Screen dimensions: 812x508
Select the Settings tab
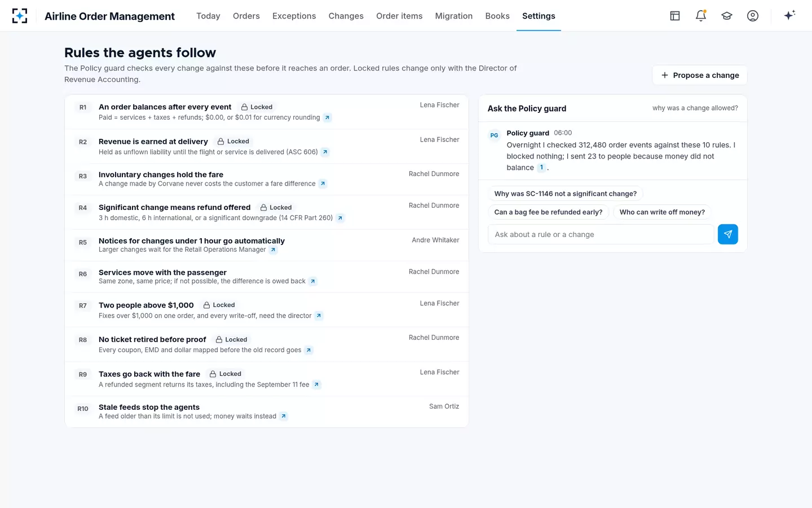coord(539,16)
